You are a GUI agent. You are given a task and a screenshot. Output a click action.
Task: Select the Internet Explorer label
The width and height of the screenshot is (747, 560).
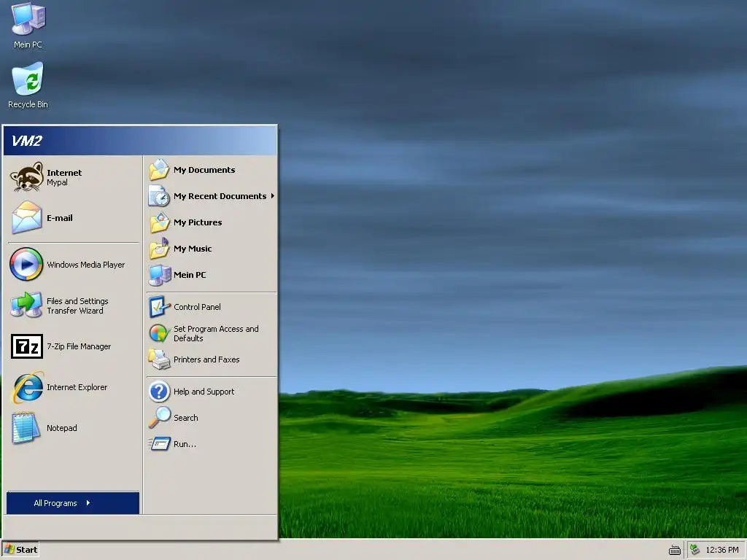[77, 387]
